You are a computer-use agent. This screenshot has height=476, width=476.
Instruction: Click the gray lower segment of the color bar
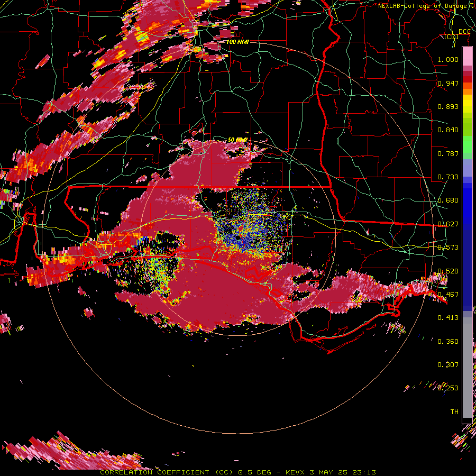tap(467, 368)
